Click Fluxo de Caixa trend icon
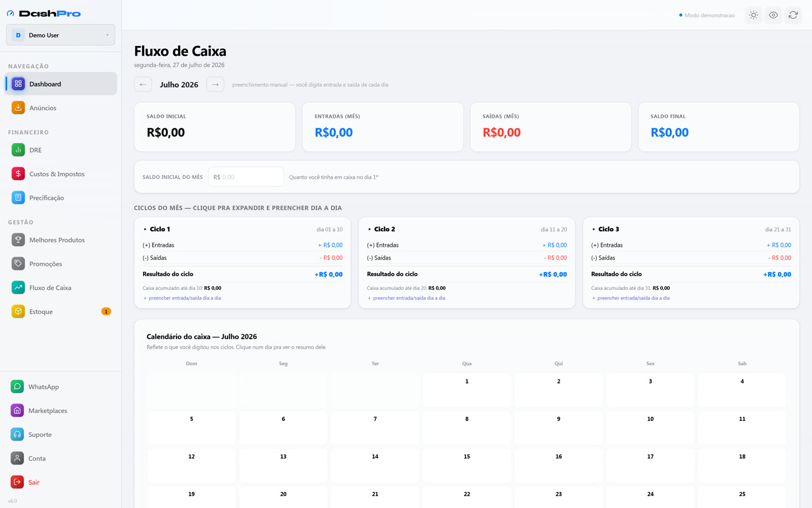 tap(18, 288)
